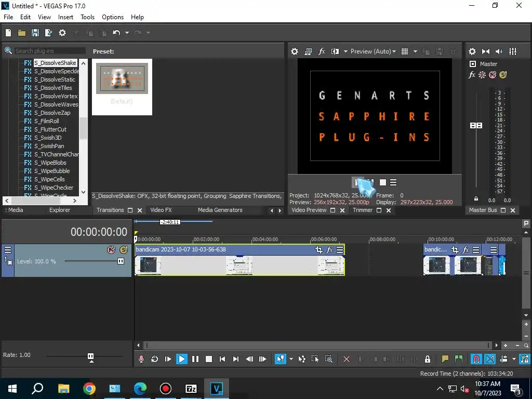532x399 pixels.
Task: Insert a region with the green flags icon
Action: pyautogui.click(x=458, y=359)
